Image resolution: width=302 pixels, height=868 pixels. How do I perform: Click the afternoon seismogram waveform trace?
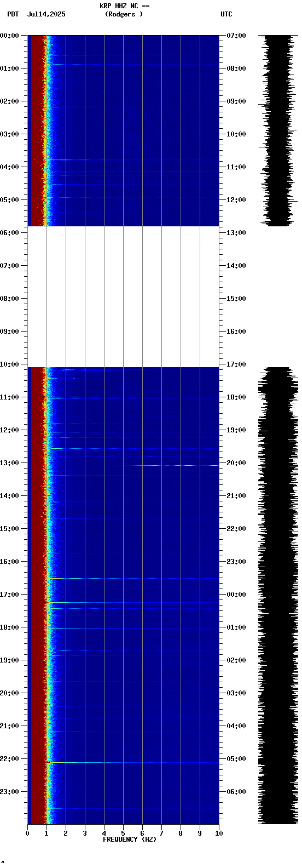coord(279,596)
